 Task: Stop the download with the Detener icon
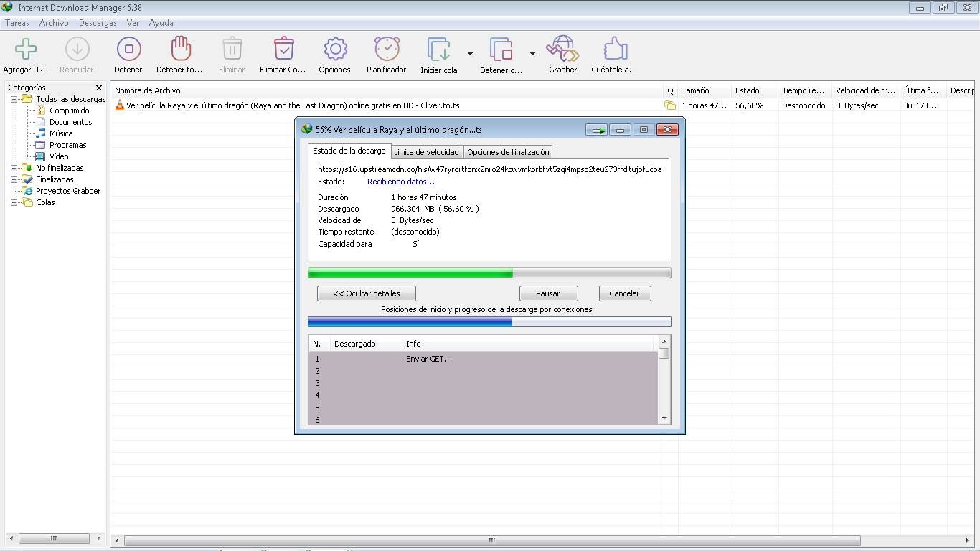click(x=128, y=49)
